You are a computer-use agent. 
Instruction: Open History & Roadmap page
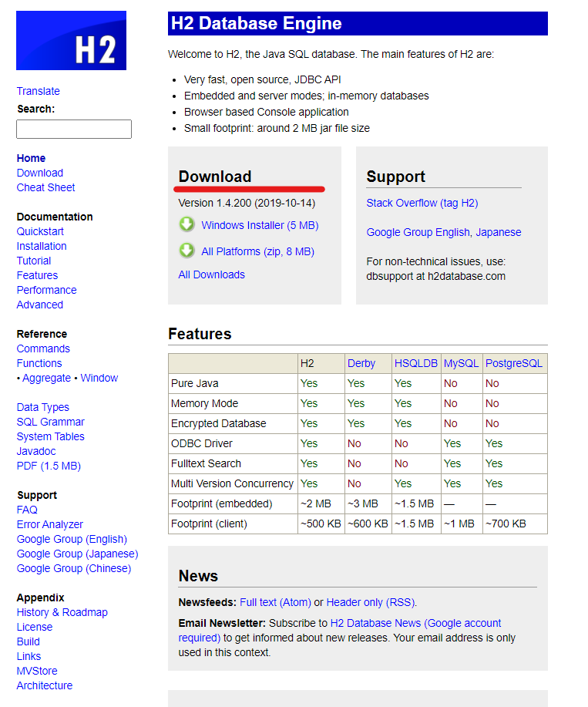pos(62,612)
